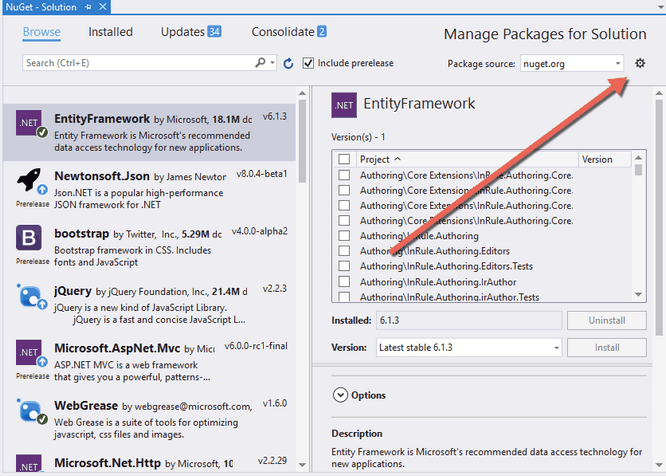Select the bootstrap package icon
This screenshot has width=666, height=476.
29,239
